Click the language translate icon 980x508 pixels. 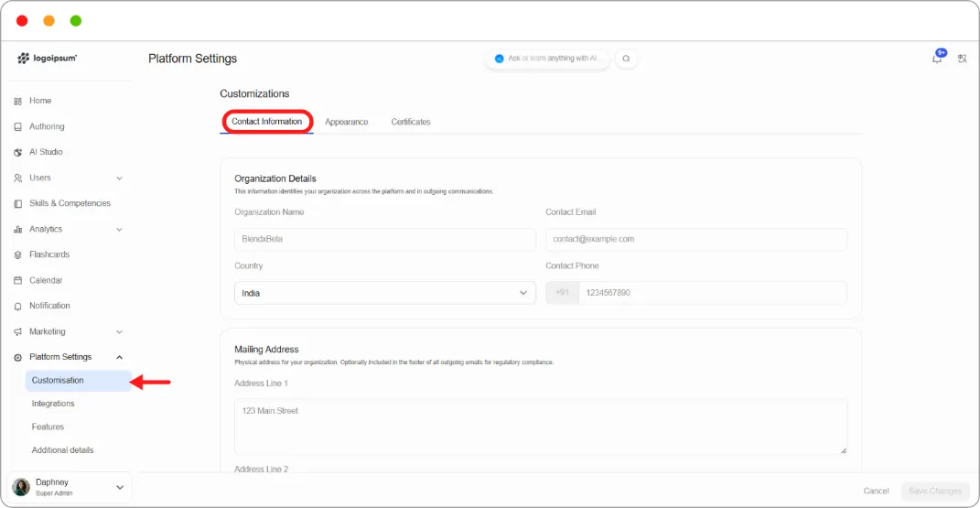click(x=962, y=59)
